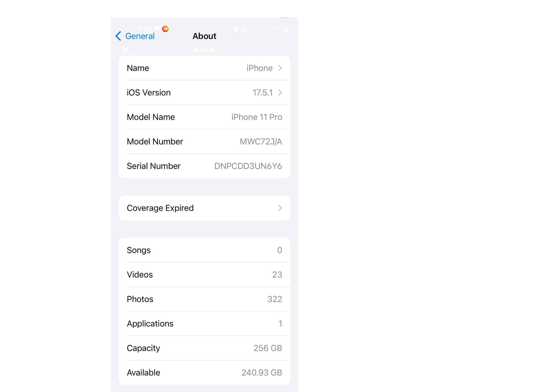Tap the faint message bubble status icon
Image resolution: width=541 pixels, height=392 pixels.
coord(157,29)
